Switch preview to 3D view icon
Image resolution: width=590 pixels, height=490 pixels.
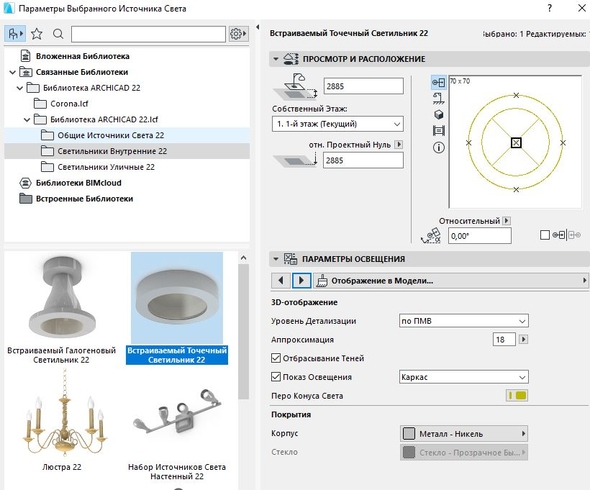pos(438,114)
